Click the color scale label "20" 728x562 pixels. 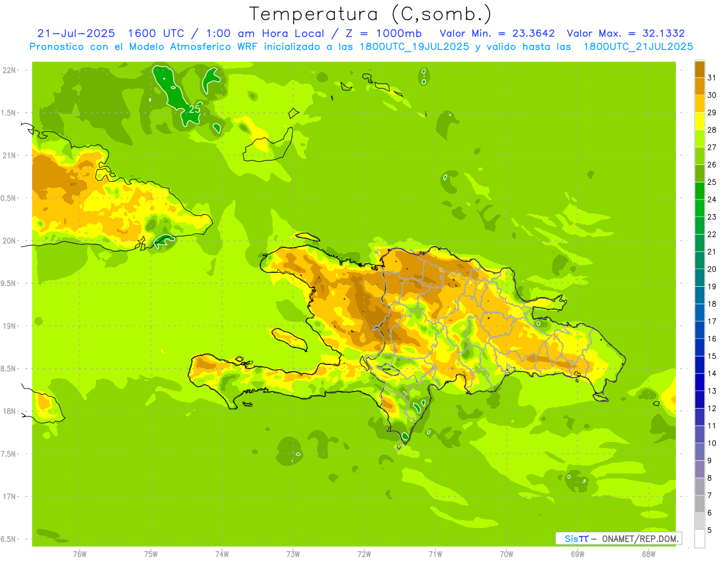(712, 269)
